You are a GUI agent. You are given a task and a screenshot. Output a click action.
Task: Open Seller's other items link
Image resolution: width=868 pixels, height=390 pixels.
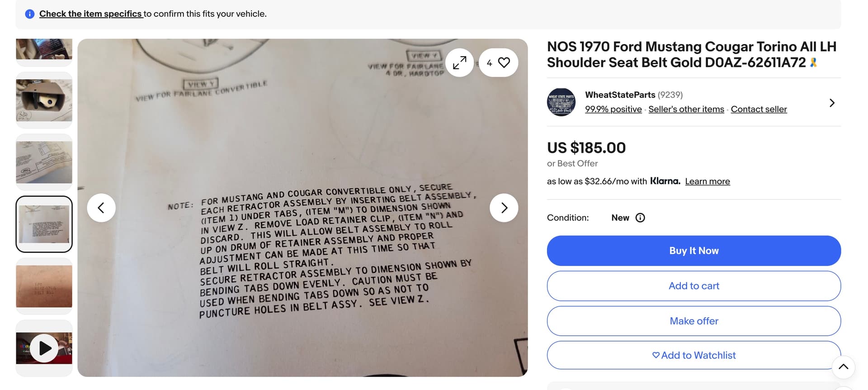686,109
